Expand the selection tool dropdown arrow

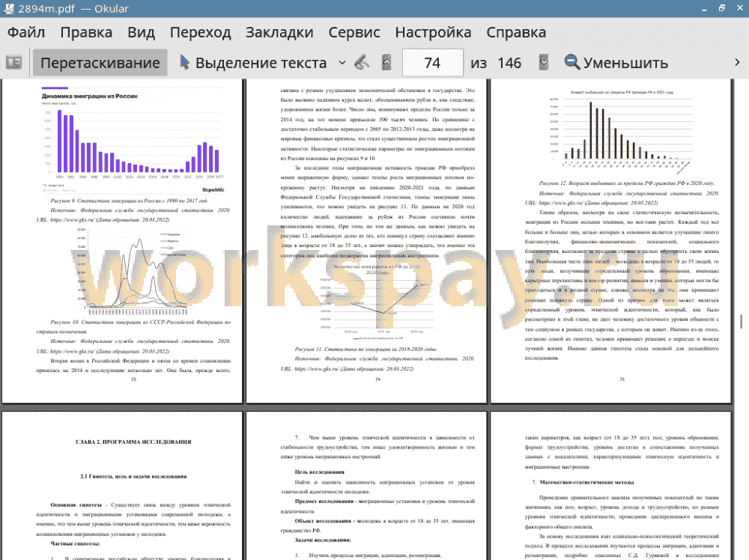(342, 63)
